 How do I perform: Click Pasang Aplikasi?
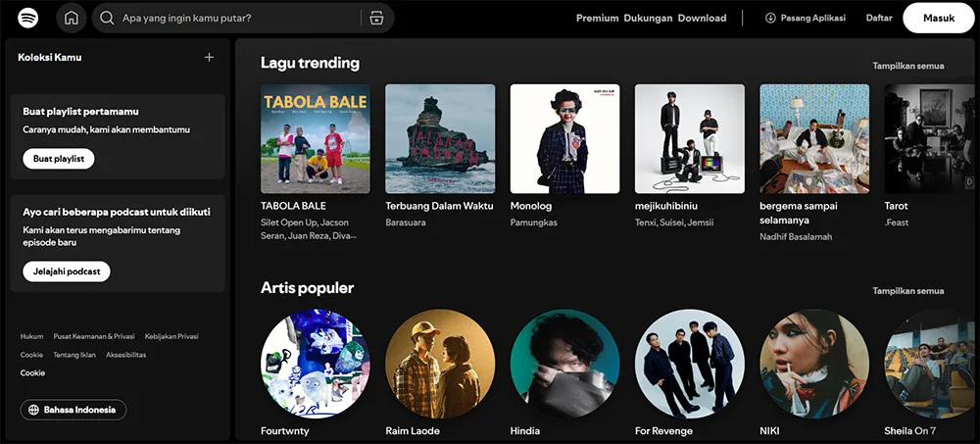pyautogui.click(x=805, y=19)
